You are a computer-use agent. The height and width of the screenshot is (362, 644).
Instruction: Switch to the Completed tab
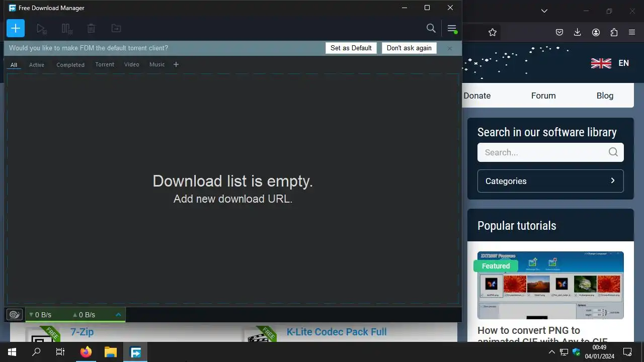point(70,65)
